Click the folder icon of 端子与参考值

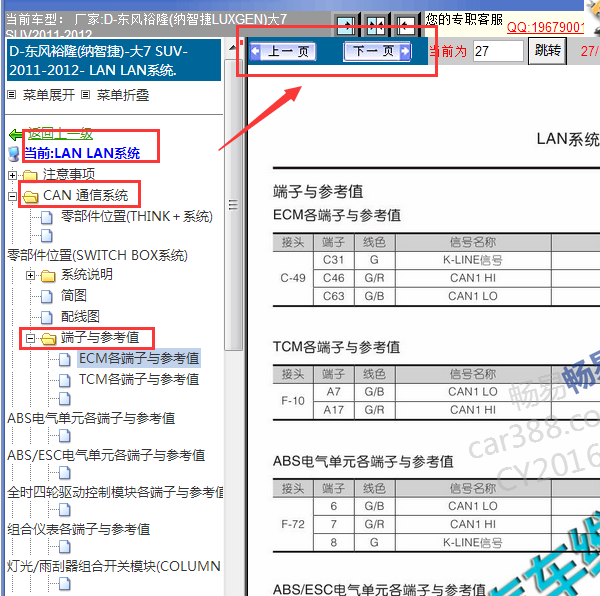coord(48,339)
